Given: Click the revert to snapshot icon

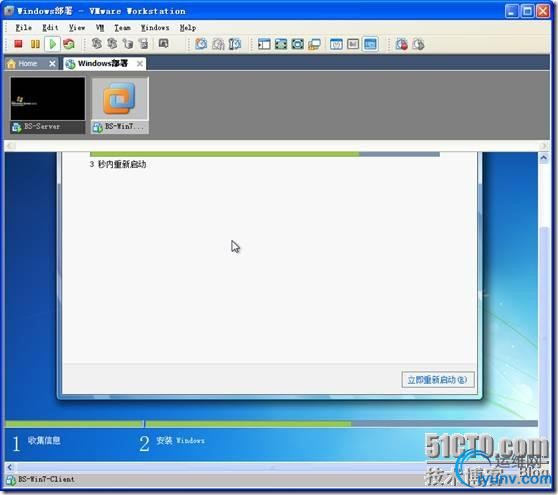Looking at the screenshot, I should point(218,44).
